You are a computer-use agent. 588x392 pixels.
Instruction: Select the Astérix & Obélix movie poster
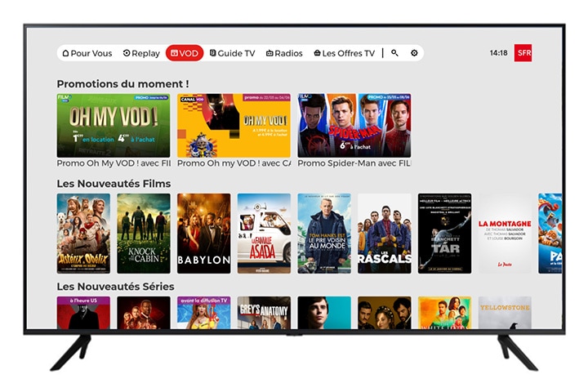83,234
